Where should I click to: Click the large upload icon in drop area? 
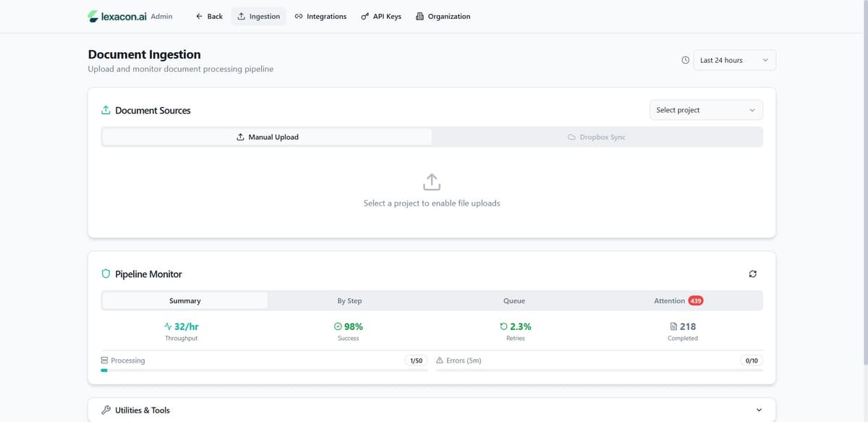432,182
